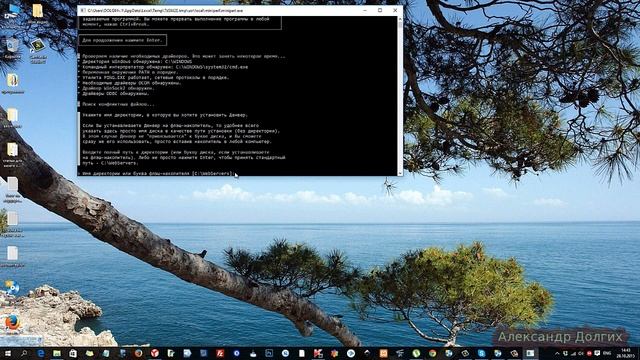Open the Windows Start menu
The height and width of the screenshot is (360, 640).
click(x=8, y=353)
